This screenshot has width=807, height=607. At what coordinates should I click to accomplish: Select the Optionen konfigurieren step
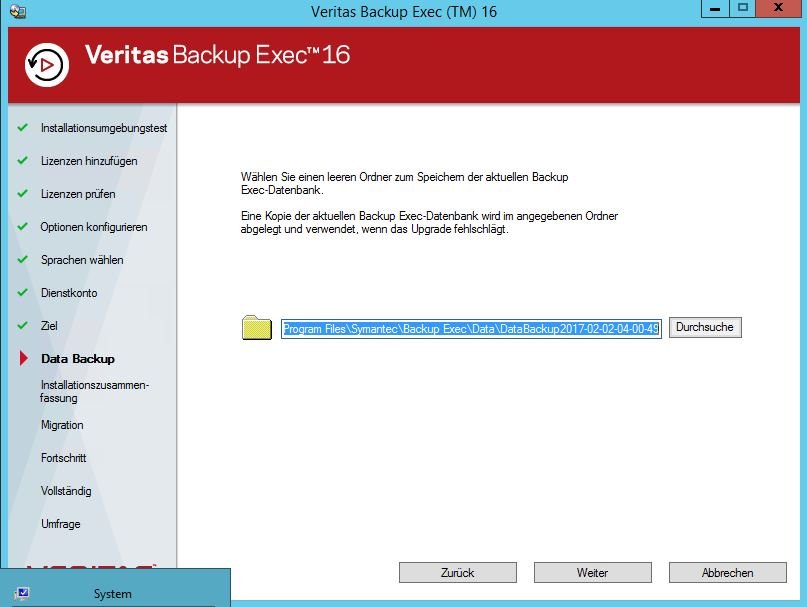click(94, 227)
